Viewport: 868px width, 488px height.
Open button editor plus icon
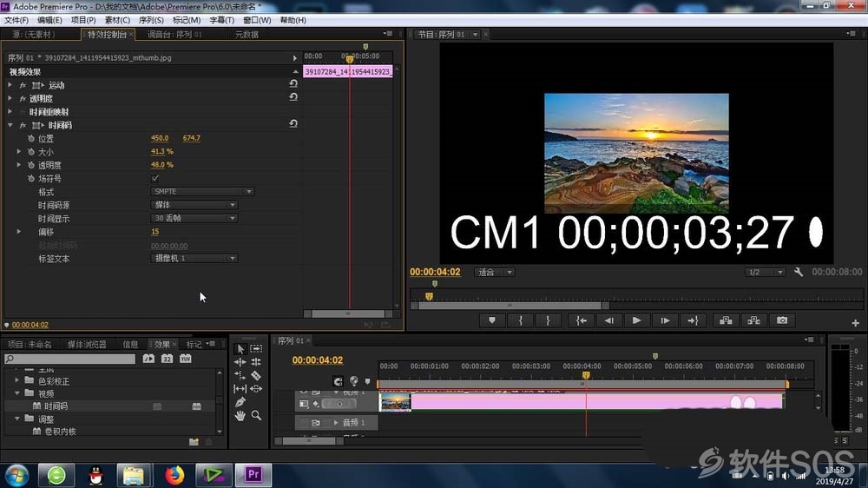[x=855, y=323]
